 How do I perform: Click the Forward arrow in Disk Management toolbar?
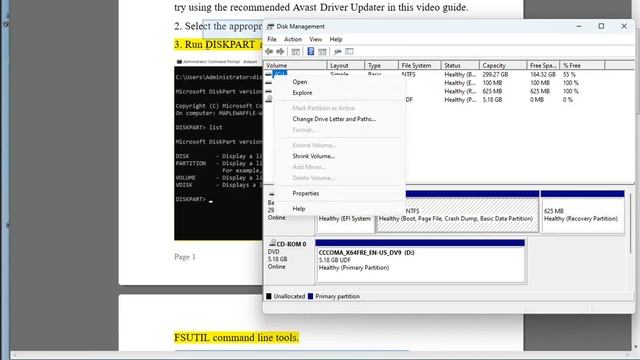tap(280, 51)
